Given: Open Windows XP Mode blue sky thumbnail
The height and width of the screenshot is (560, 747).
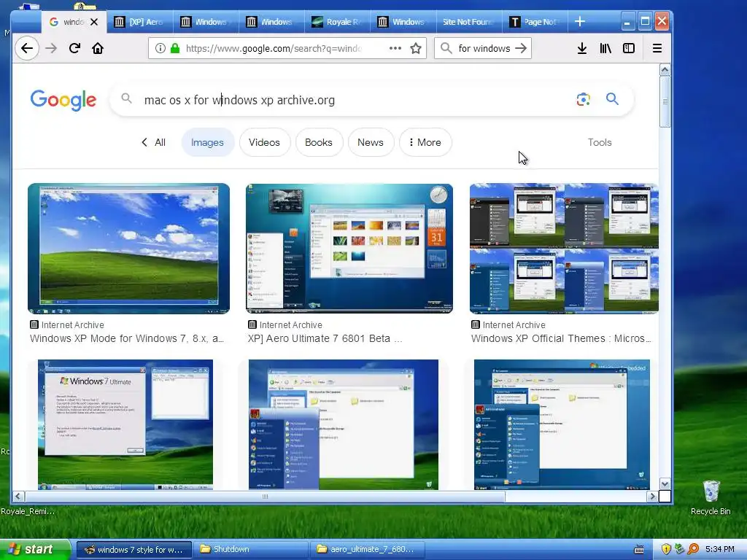Looking at the screenshot, I should [128, 249].
